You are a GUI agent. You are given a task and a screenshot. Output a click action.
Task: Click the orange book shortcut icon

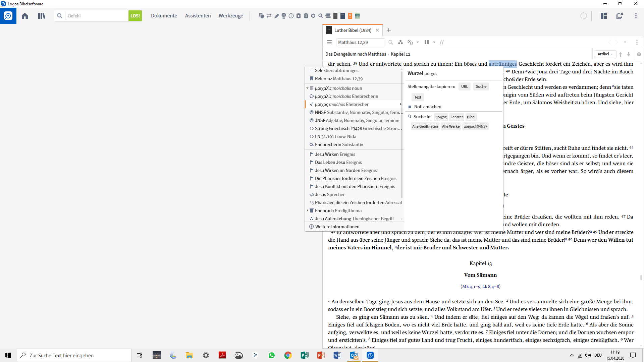(350, 16)
